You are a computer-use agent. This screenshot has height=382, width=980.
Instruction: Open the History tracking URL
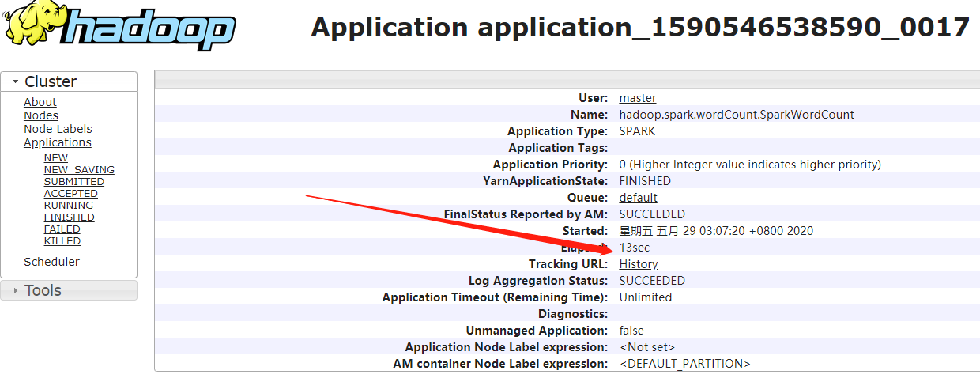(x=639, y=264)
